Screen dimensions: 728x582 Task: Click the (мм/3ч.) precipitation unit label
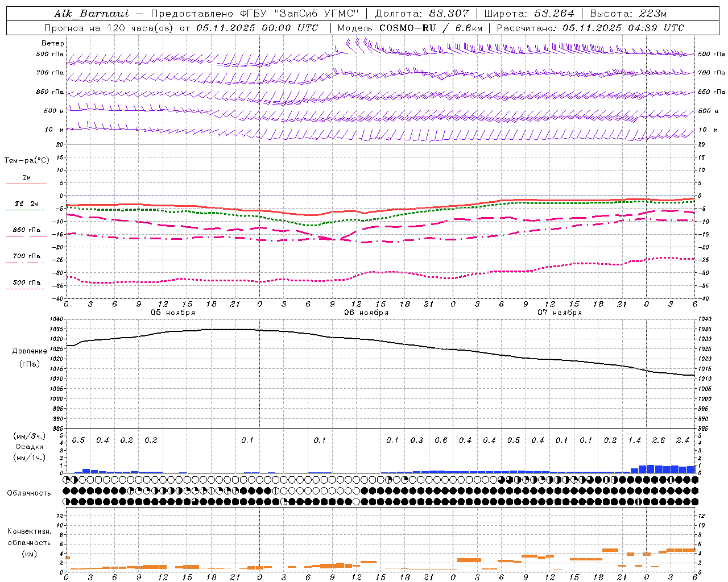pos(30,436)
